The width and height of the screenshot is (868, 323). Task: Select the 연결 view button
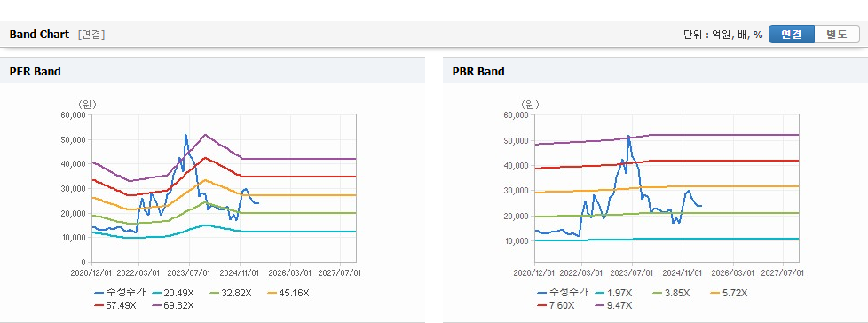(x=792, y=35)
